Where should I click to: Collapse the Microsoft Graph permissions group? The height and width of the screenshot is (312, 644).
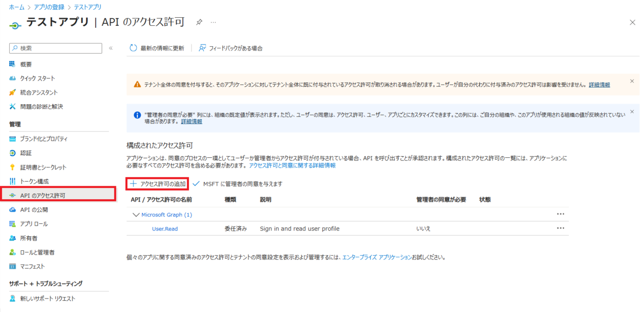point(136,214)
